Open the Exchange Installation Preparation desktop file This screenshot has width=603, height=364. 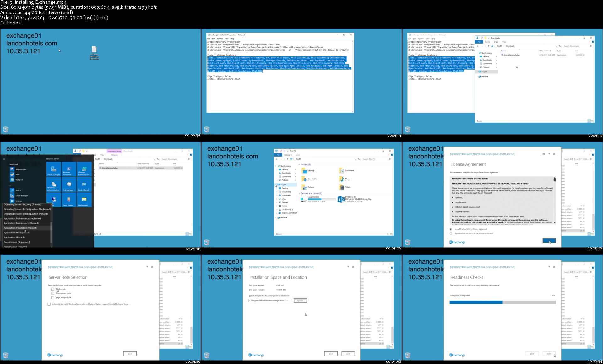coord(94,53)
